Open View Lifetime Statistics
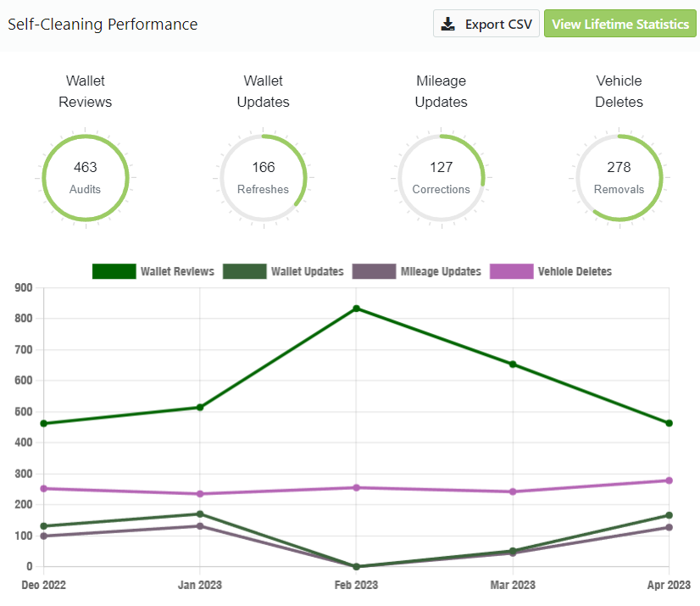 (x=619, y=24)
